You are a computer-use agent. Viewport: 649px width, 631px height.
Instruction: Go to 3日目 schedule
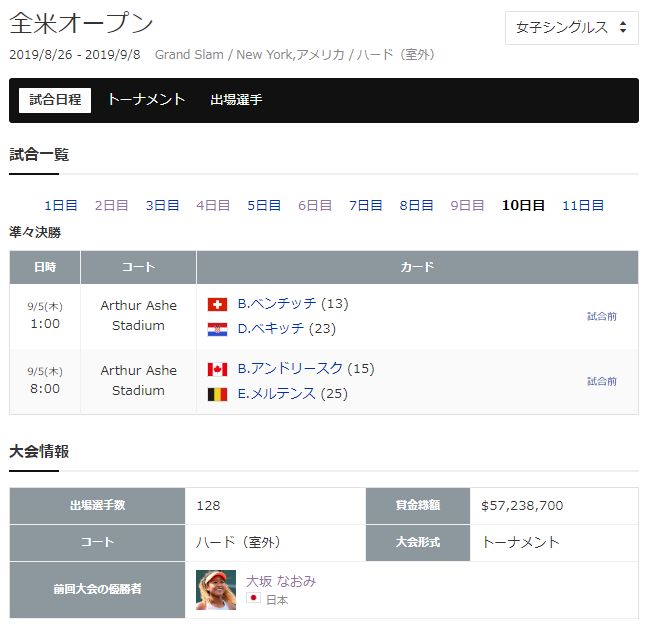[x=162, y=205]
